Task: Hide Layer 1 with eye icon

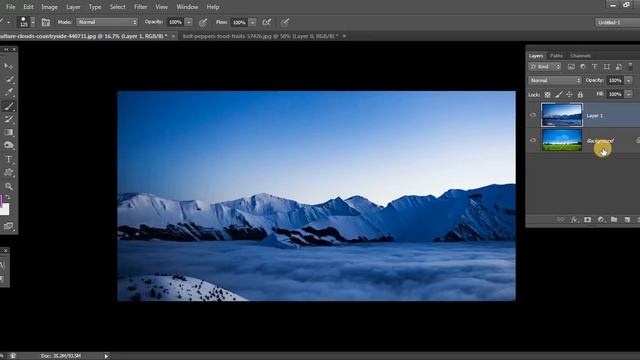Action: [533, 115]
